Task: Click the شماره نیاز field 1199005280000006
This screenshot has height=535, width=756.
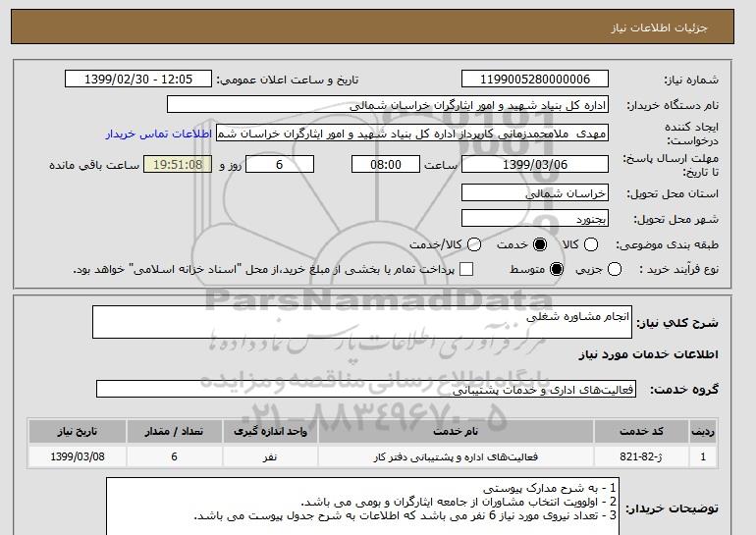Action: [x=535, y=80]
